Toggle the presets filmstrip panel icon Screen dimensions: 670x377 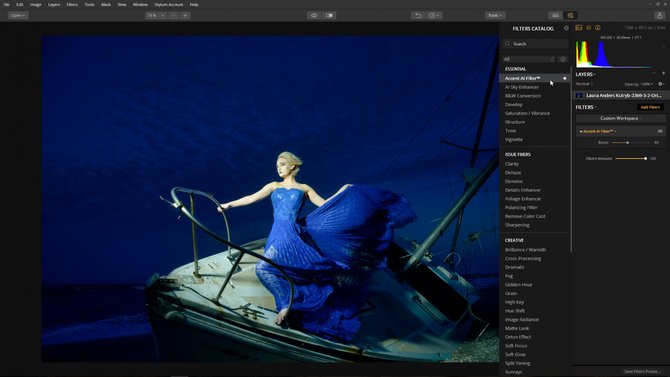click(555, 15)
